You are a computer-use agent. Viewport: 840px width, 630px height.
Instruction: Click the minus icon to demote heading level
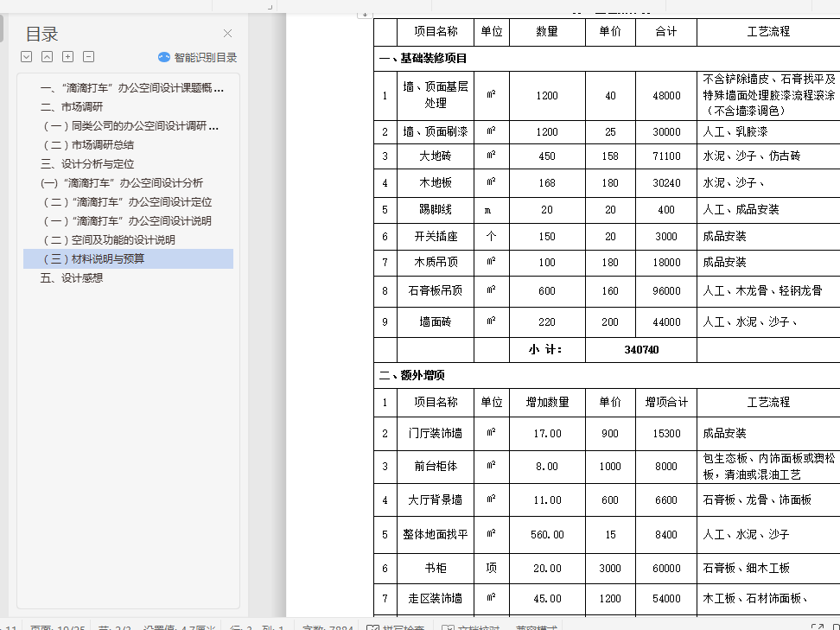pyautogui.click(x=89, y=57)
